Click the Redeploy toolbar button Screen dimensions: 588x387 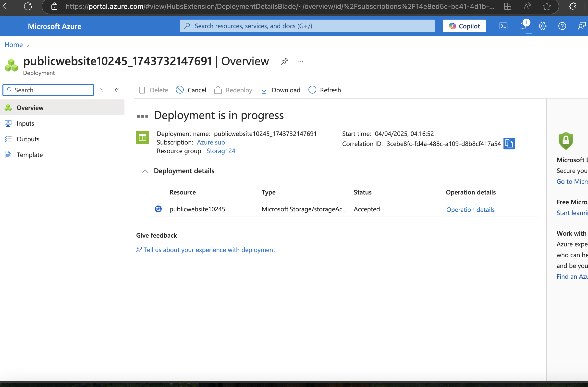click(233, 90)
